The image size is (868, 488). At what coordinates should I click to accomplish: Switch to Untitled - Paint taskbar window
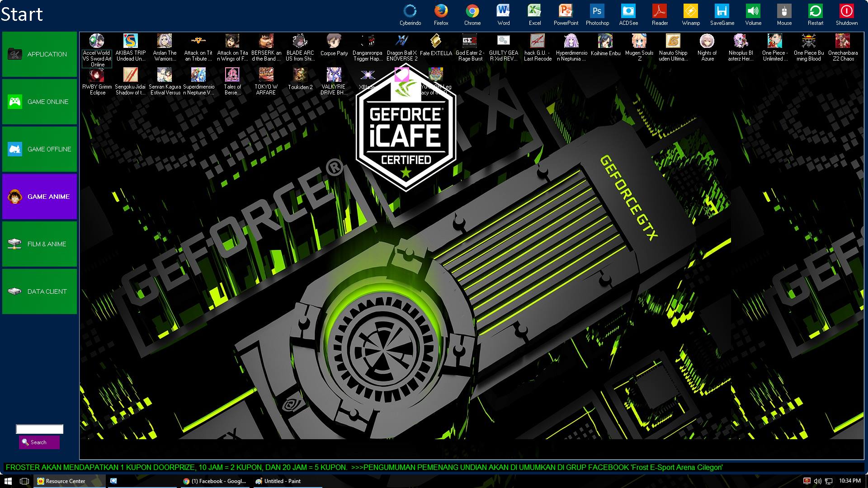[287, 481]
